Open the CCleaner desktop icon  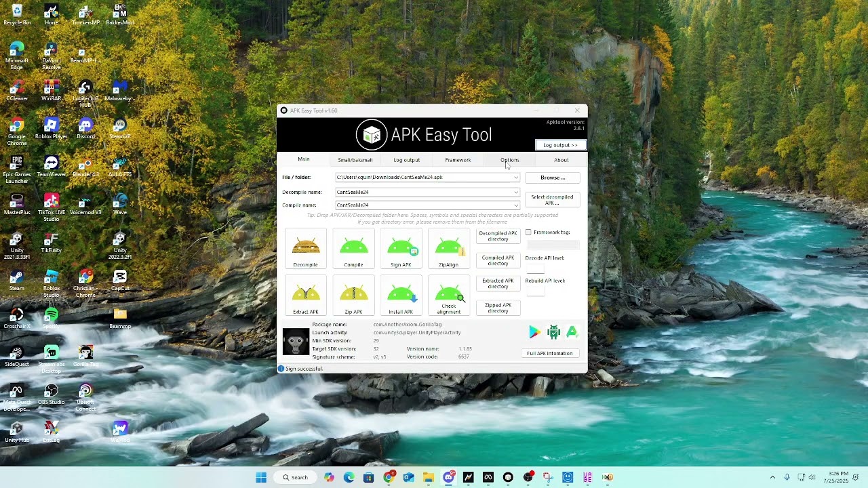pos(17,90)
